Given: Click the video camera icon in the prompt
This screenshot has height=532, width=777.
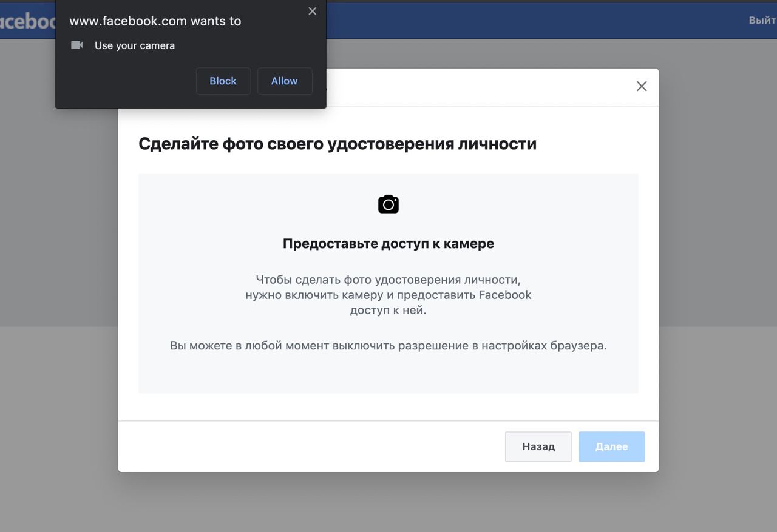Looking at the screenshot, I should 77,45.
